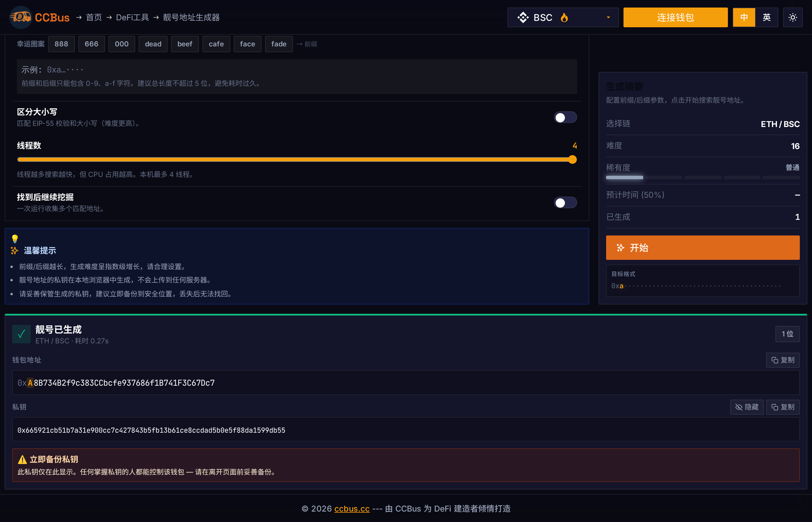Select the 'dead' lucky pattern chip
Image resolution: width=812 pixels, height=522 pixels.
point(153,44)
